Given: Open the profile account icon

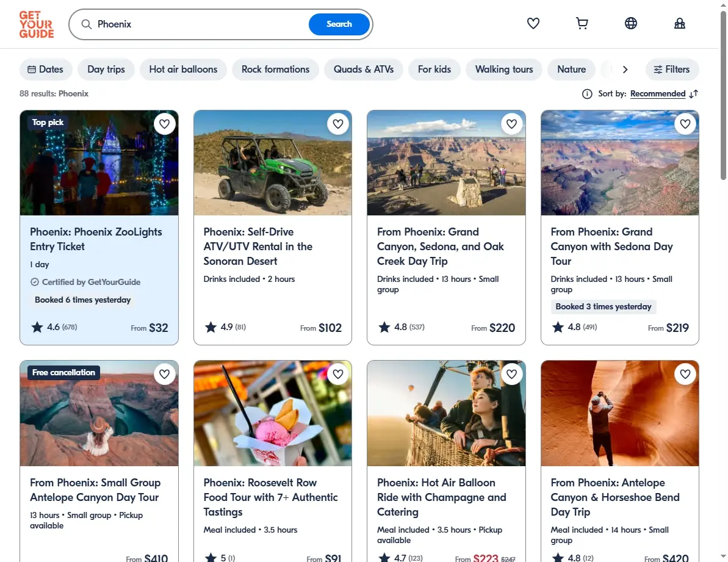Looking at the screenshot, I should coord(680,23).
